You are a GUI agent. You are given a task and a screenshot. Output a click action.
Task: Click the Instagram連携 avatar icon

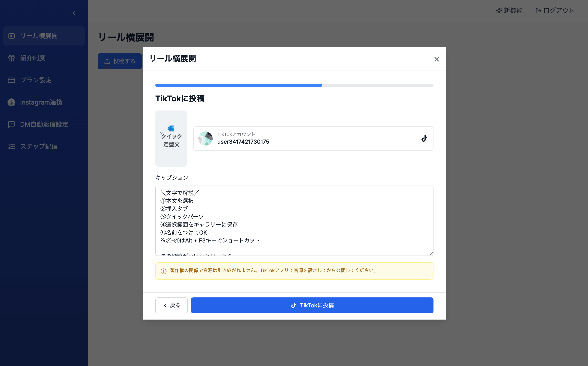tap(11, 102)
